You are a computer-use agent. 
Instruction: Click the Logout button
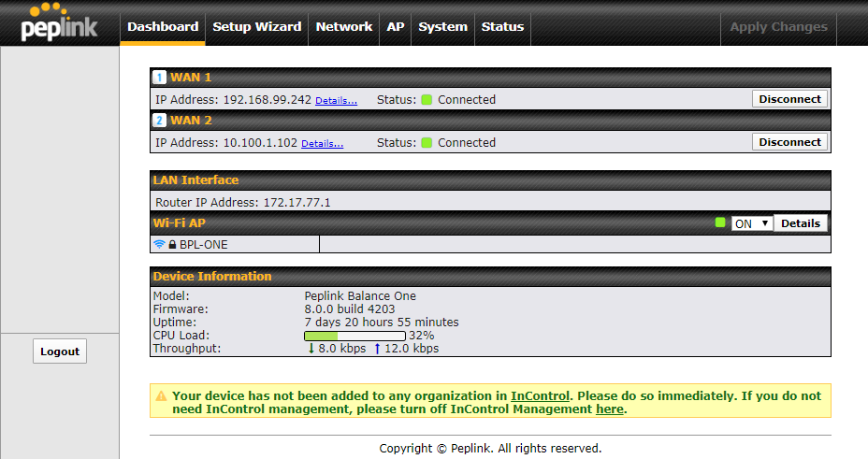(60, 351)
